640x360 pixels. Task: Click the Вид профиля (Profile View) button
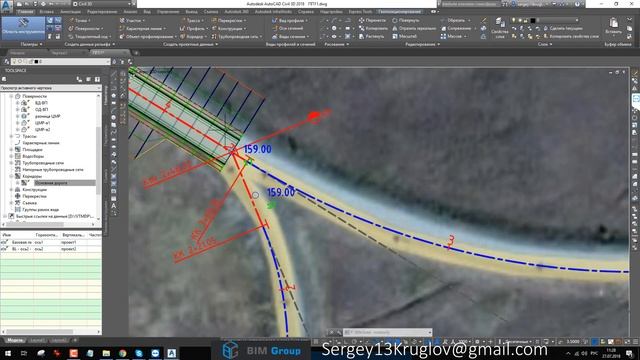(x=290, y=20)
